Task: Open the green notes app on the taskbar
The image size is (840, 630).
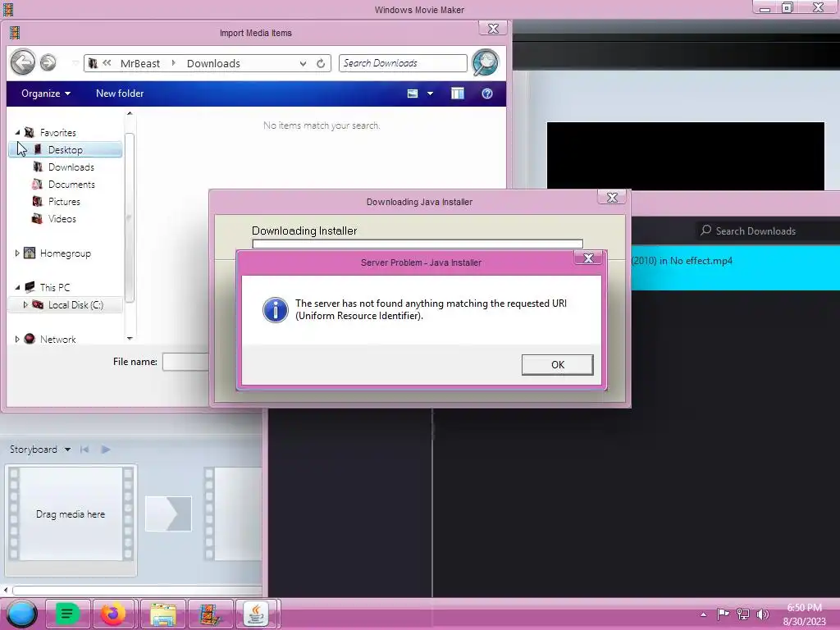Action: pyautogui.click(x=67, y=614)
